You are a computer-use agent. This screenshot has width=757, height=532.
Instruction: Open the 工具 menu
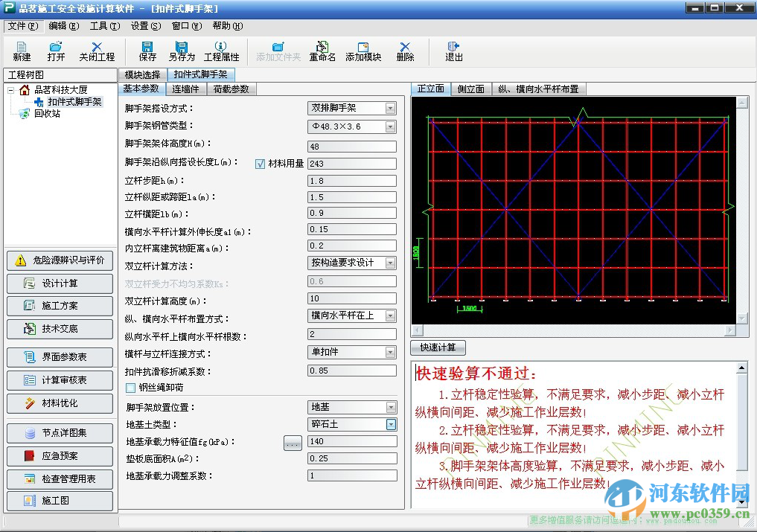click(104, 26)
